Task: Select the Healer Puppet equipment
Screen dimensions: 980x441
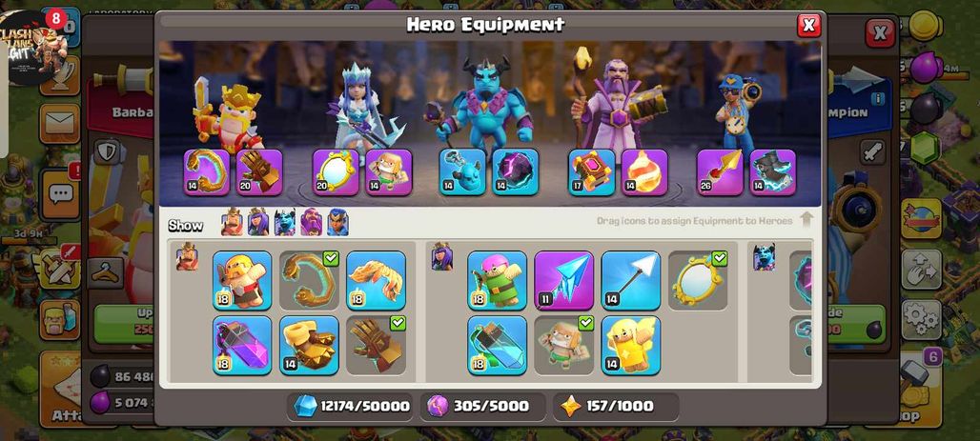Action: [x=631, y=345]
